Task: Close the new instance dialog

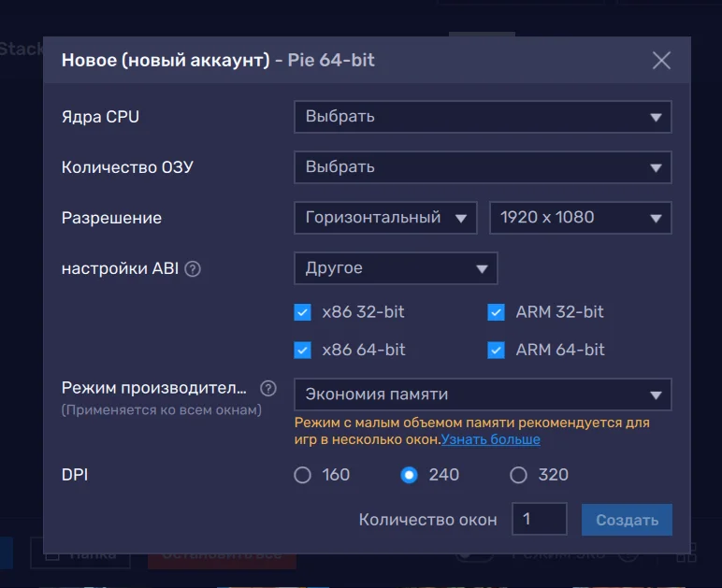Action: pos(661,61)
